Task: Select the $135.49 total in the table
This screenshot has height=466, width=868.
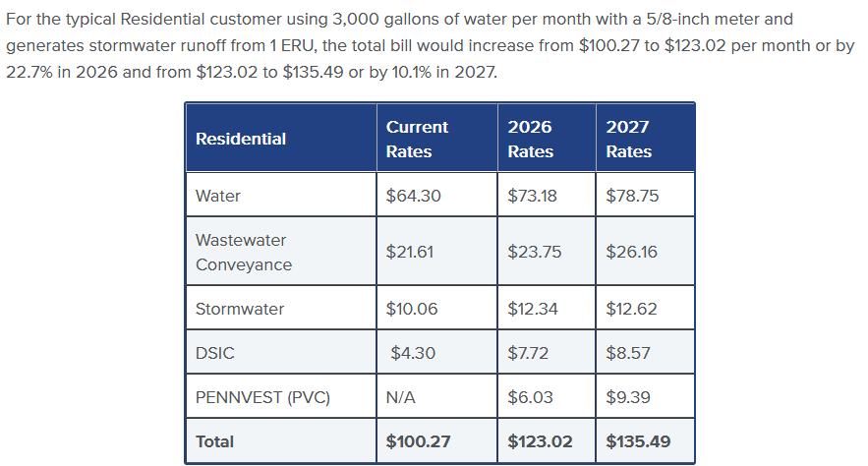Action: [639, 441]
